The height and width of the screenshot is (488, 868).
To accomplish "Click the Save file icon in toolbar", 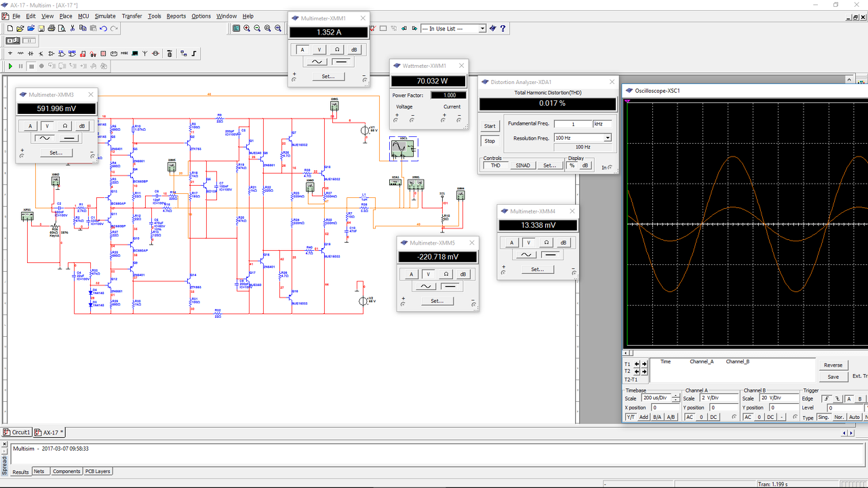I will click(x=41, y=28).
